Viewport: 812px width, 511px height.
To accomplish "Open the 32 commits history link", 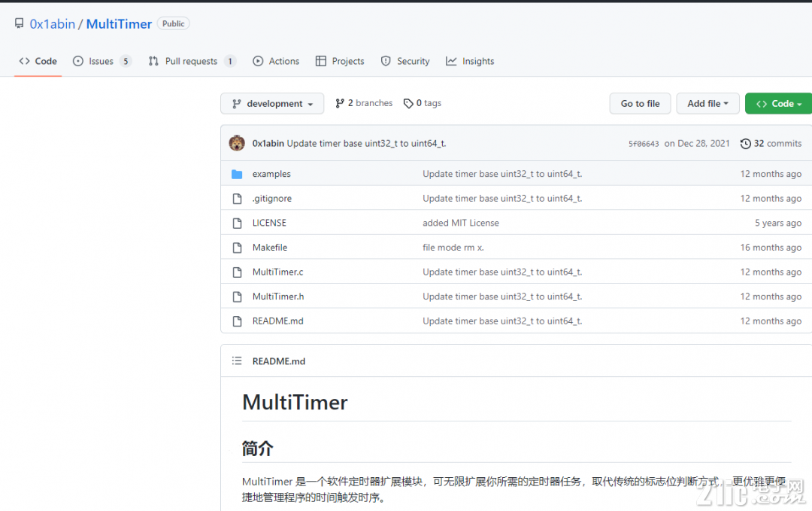I will pyautogui.click(x=771, y=144).
